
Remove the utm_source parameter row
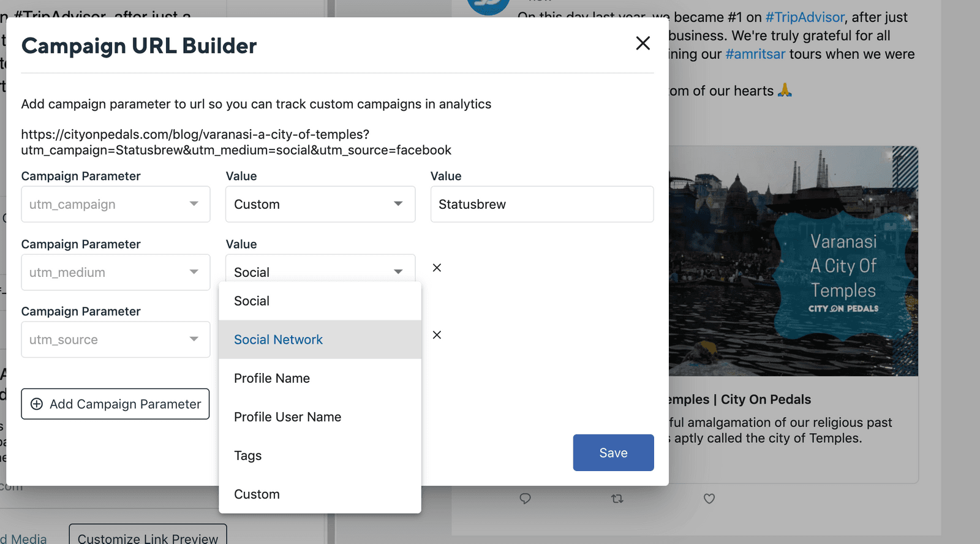[x=437, y=335]
